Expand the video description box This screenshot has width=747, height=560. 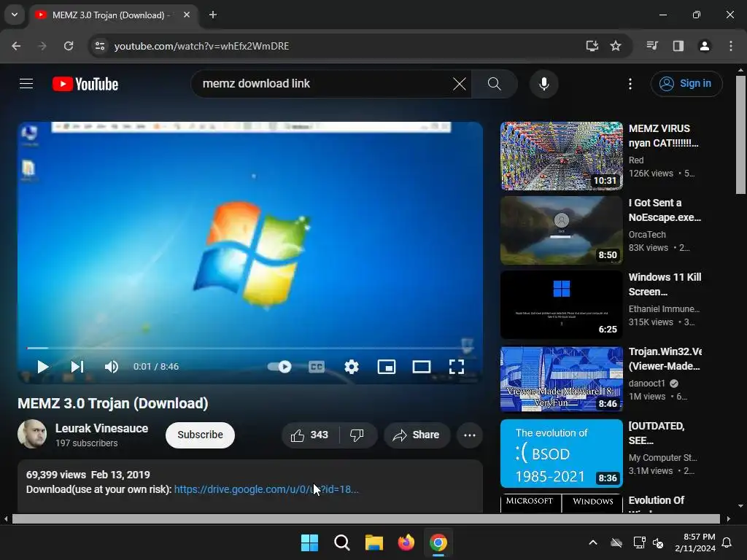click(250, 486)
